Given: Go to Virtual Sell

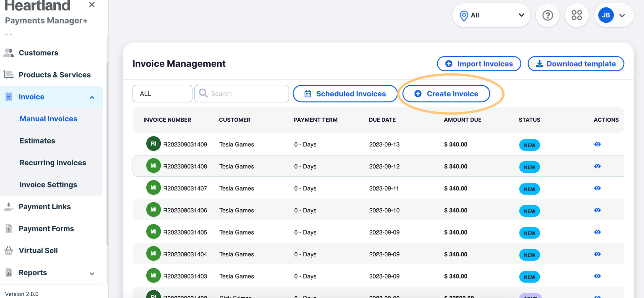Looking at the screenshot, I should 38,251.
